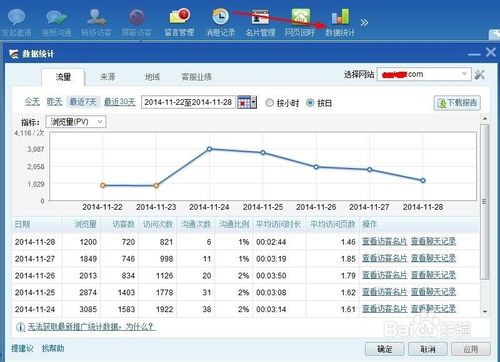This screenshot has height=362, width=500.
Task: Click the chart point for 2014-11-24
Action: coord(209,149)
